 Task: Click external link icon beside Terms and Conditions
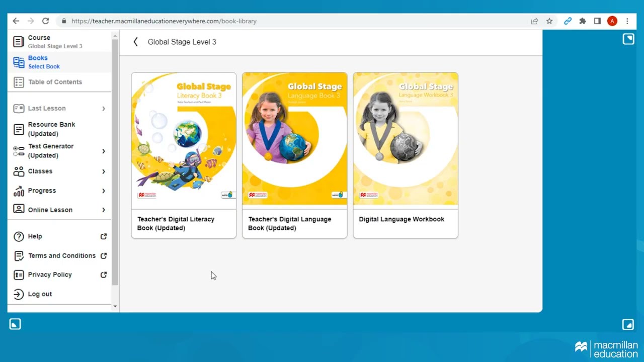[x=104, y=255]
